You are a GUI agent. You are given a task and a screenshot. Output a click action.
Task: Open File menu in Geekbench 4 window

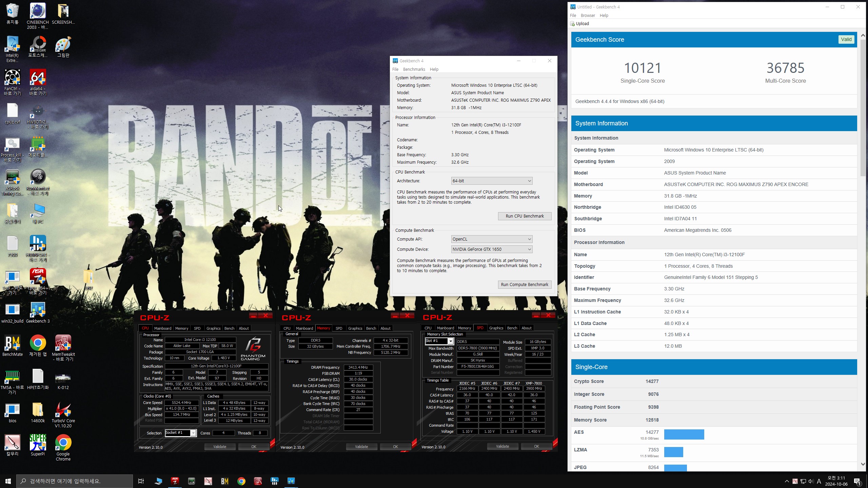395,69
